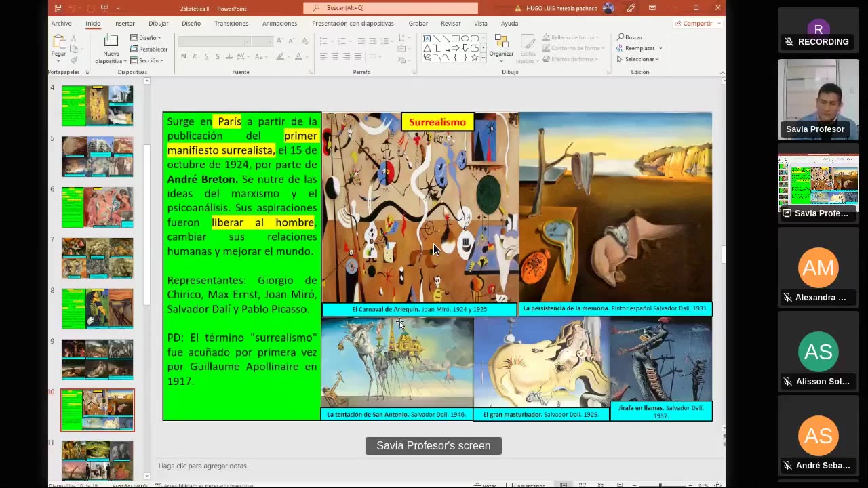Image resolution: width=868 pixels, height=488 pixels.
Task: Switch to slide sorter view icon
Action: [583, 485]
